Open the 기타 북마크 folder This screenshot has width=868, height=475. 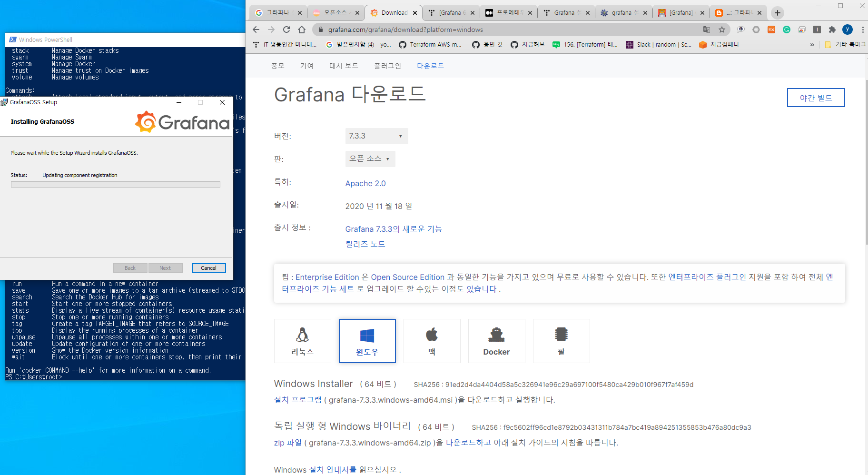pos(845,44)
